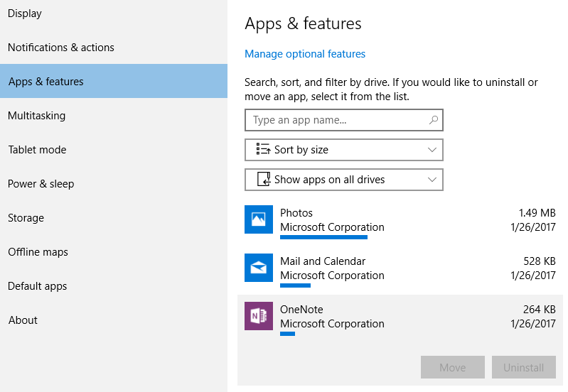This screenshot has height=392, width=568.
Task: Click the sort list icon beside Sort by size
Action: (263, 149)
